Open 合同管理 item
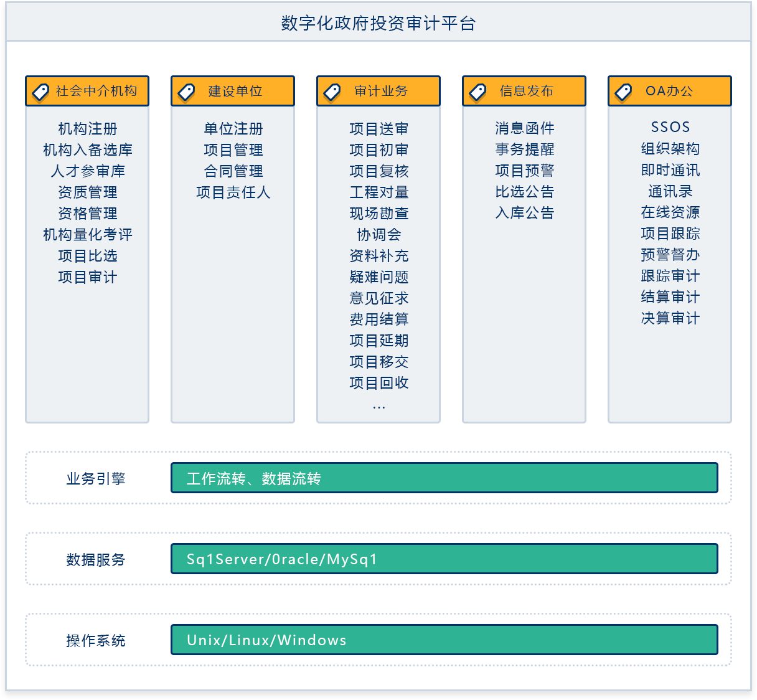757x700 pixels. [x=233, y=171]
